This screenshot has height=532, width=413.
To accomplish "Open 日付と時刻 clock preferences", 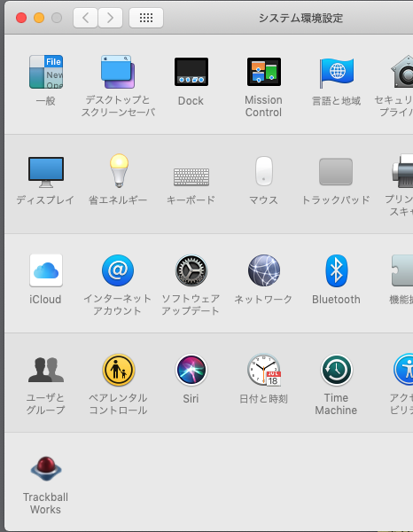I will coord(264,370).
